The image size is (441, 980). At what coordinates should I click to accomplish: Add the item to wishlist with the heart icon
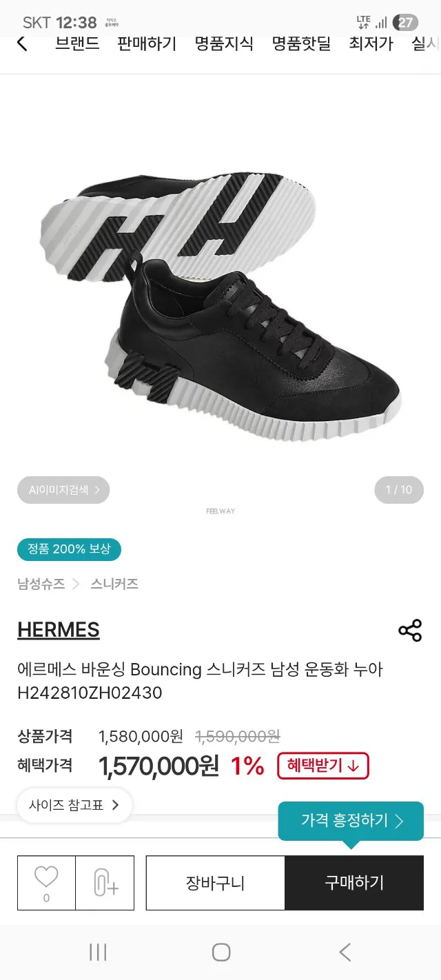[x=46, y=883]
